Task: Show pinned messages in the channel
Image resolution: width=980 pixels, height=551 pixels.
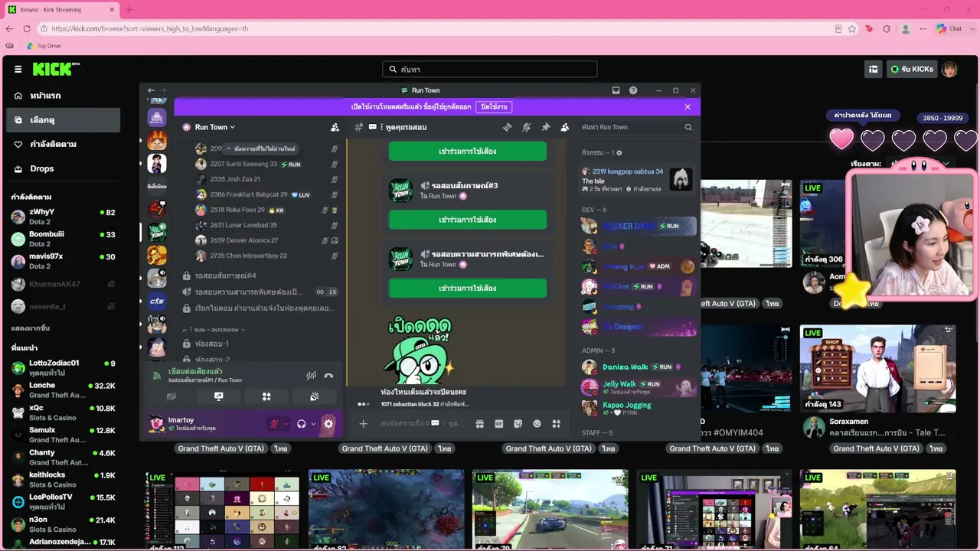Action: click(546, 127)
